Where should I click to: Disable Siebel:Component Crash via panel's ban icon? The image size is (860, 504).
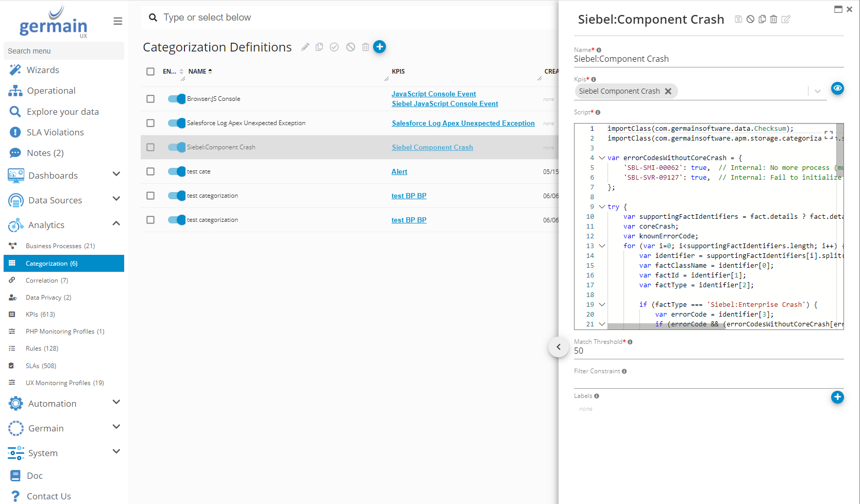click(x=750, y=20)
